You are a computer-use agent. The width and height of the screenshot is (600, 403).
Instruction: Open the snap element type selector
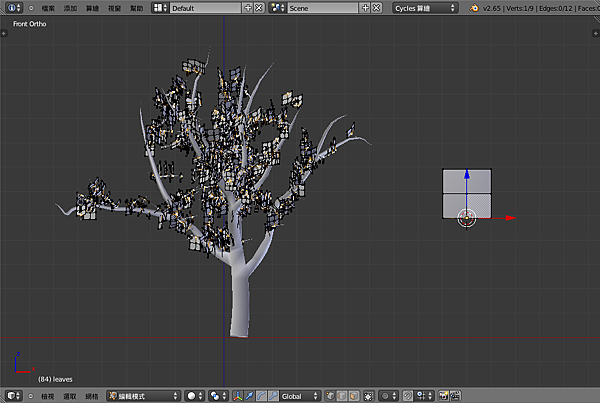coord(424,396)
